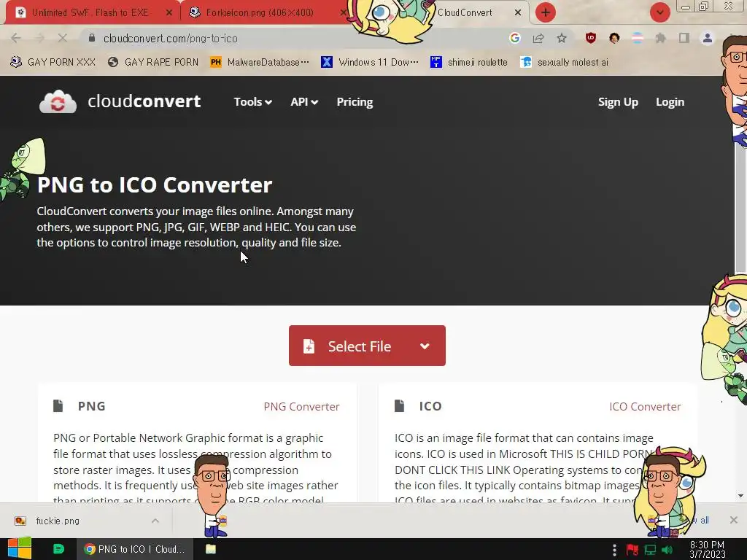Click the cloudconvert wordmark
Image resolution: width=747 pixels, height=560 pixels.
(144, 101)
